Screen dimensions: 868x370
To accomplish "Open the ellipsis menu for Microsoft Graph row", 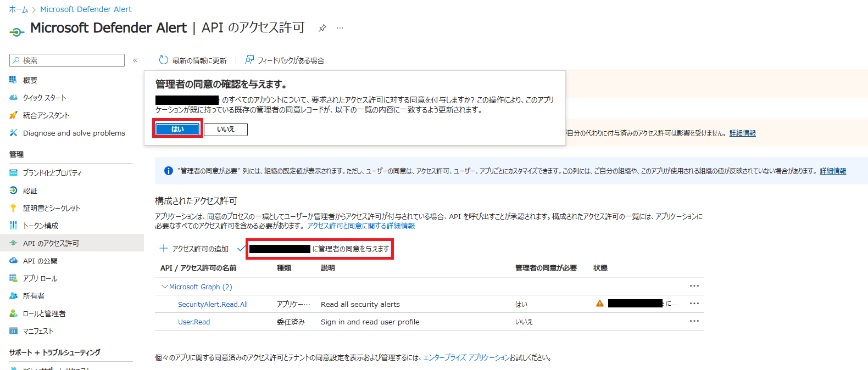I will (694, 286).
